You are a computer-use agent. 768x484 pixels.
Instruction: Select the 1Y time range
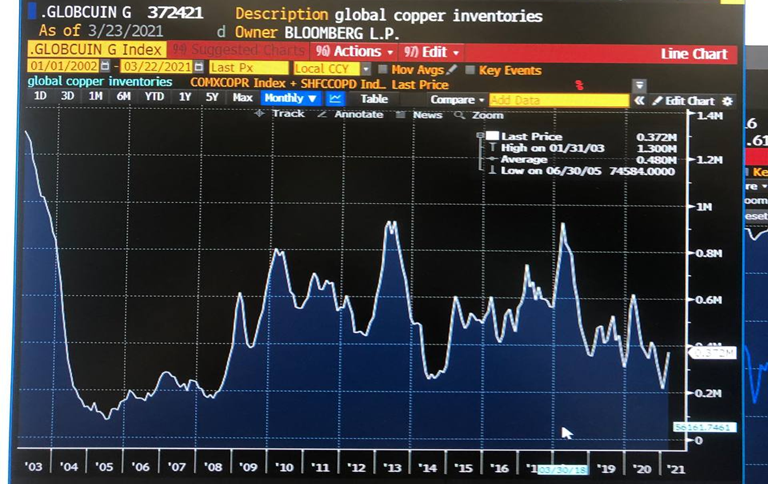(x=185, y=98)
